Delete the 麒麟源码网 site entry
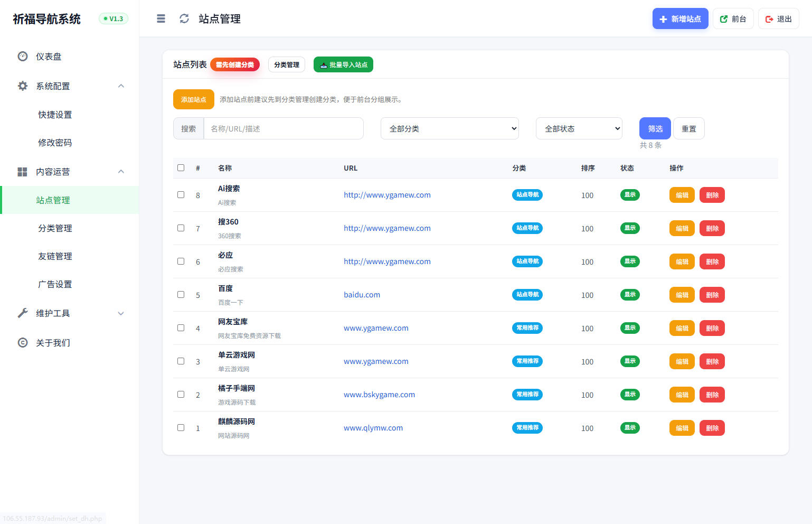 [712, 428]
